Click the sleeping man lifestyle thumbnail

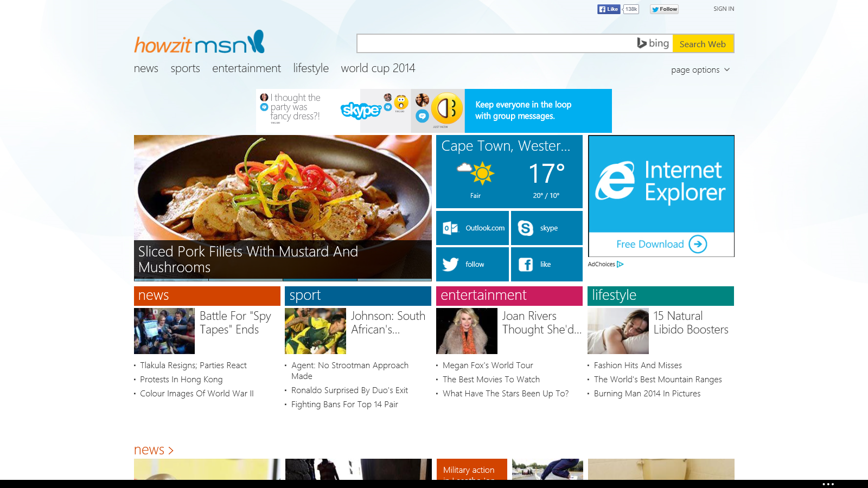(618, 331)
